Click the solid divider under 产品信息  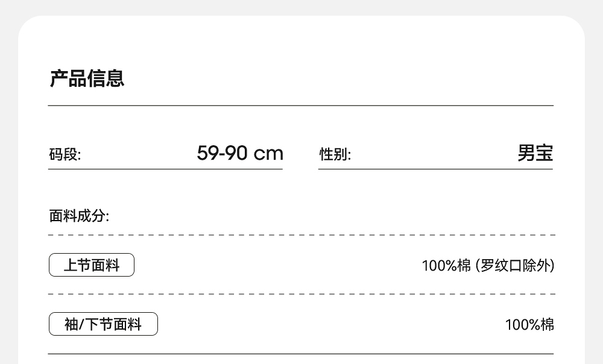coord(301,105)
